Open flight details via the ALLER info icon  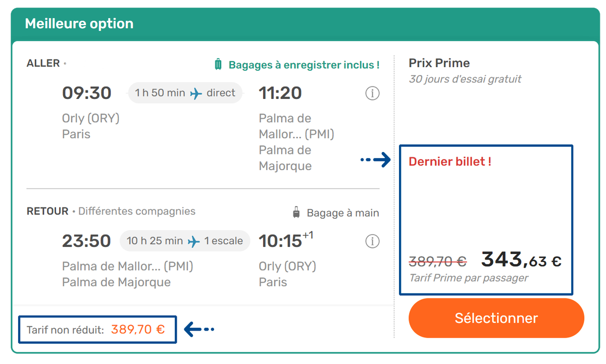[x=372, y=94]
